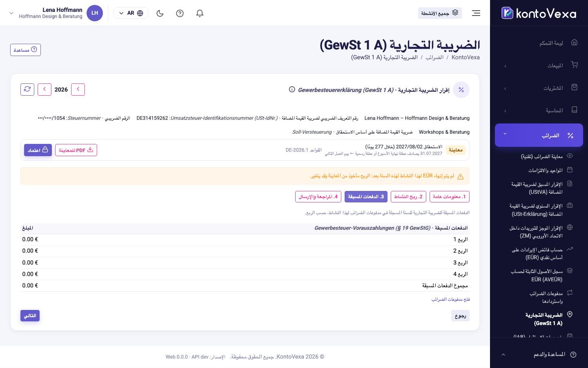588x368 pixels.
Task: Expand المشتريات purchases menu
Action: click(539, 88)
